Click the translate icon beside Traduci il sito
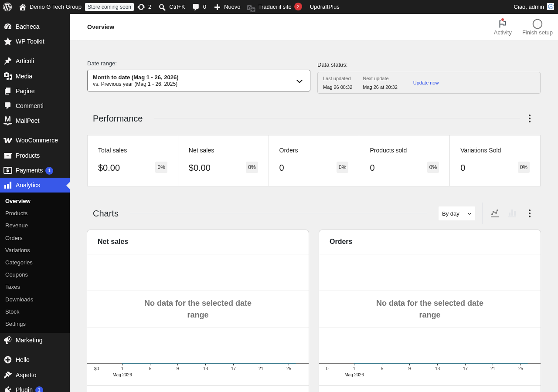 point(251,8)
